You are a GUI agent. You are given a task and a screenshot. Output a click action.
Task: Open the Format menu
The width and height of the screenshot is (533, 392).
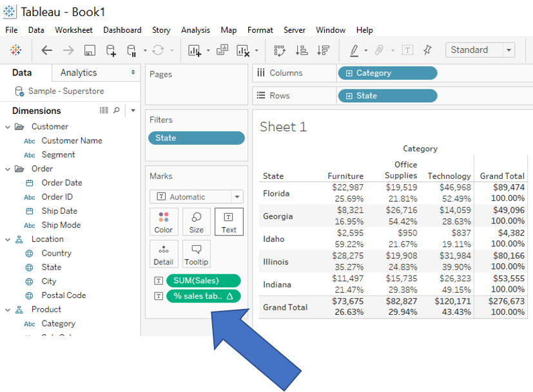click(x=260, y=30)
